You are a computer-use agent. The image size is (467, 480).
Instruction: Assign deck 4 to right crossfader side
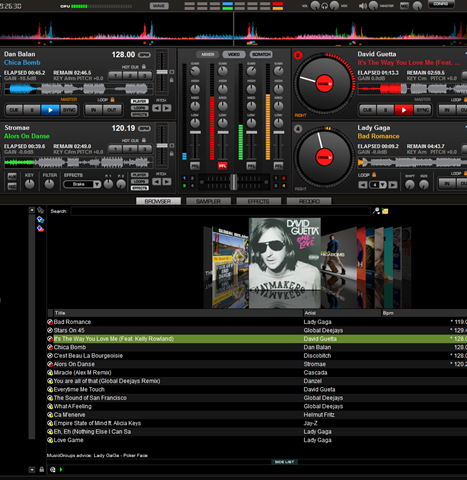click(284, 186)
